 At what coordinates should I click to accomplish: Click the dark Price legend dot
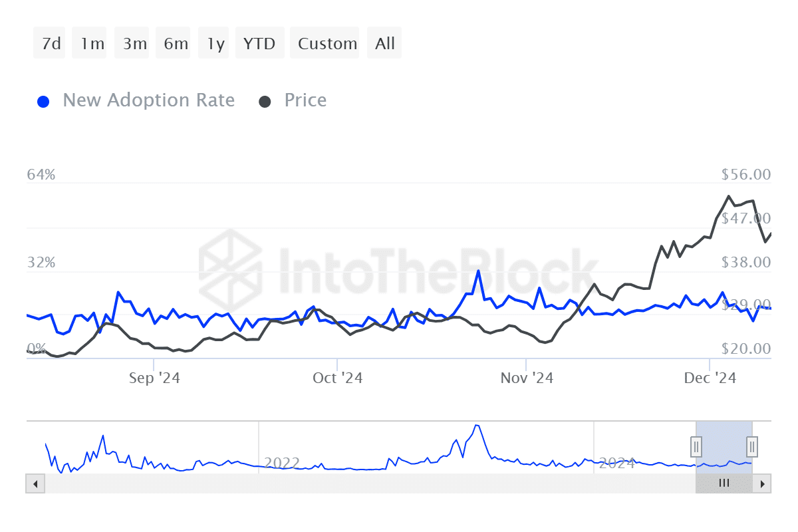265,102
